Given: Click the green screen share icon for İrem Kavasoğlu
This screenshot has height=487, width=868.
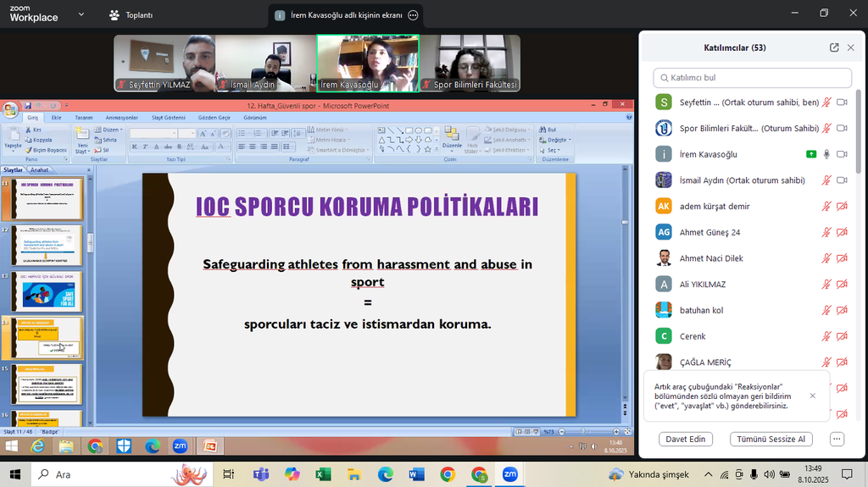Looking at the screenshot, I should [x=811, y=154].
